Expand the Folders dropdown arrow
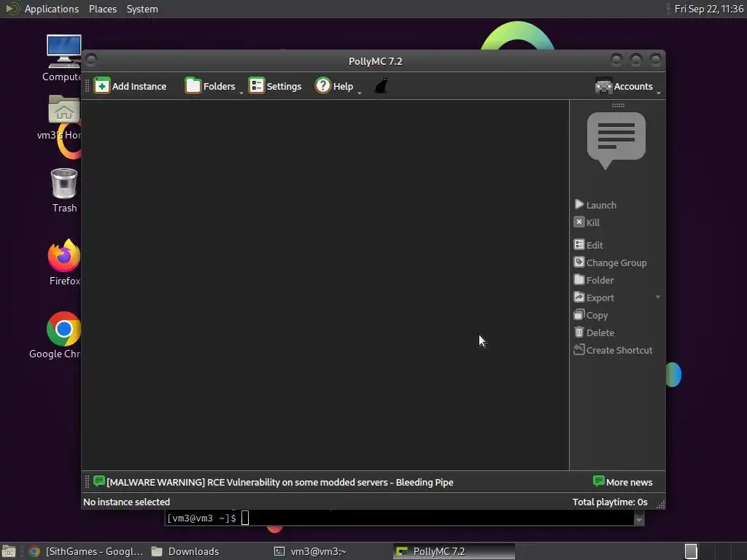Screen dimensions: 747x560 click(x=241, y=92)
